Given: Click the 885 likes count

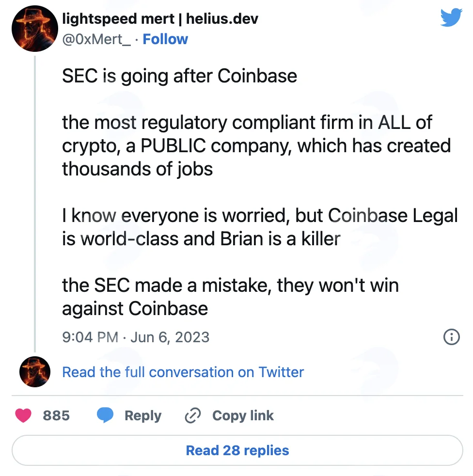Looking at the screenshot, I should [56, 415].
